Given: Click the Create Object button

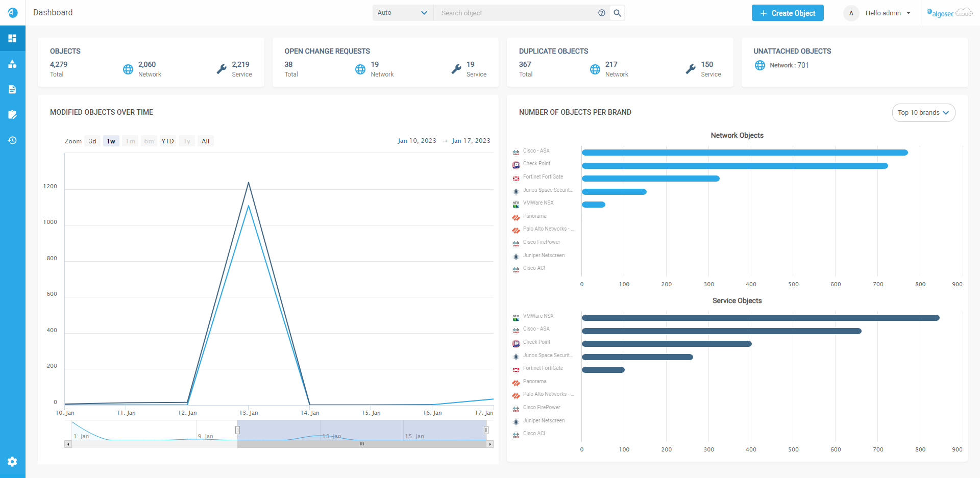Looking at the screenshot, I should [787, 13].
